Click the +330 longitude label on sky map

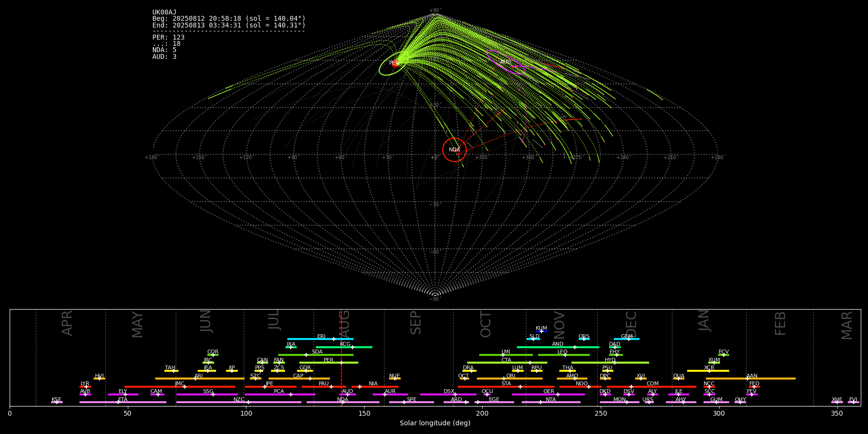(x=481, y=158)
